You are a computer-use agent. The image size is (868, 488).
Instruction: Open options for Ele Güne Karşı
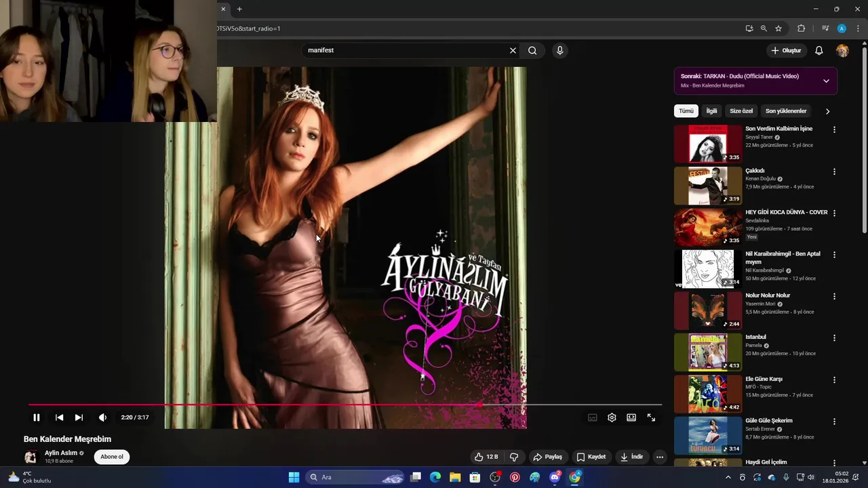834,380
